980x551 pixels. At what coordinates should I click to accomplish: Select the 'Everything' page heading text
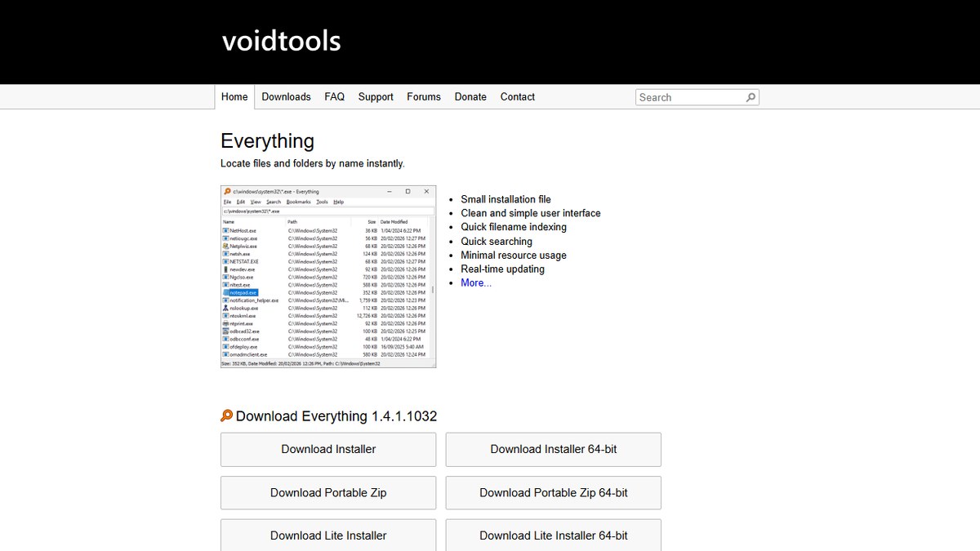point(267,141)
